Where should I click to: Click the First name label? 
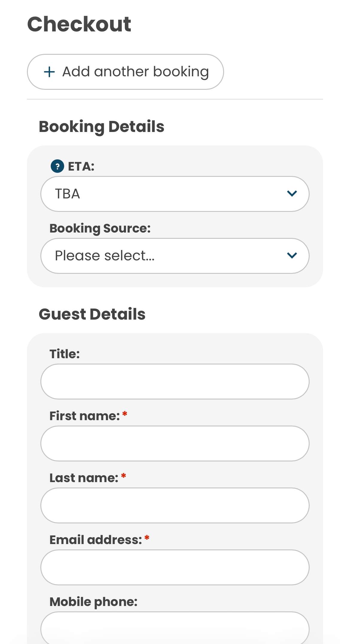(85, 416)
